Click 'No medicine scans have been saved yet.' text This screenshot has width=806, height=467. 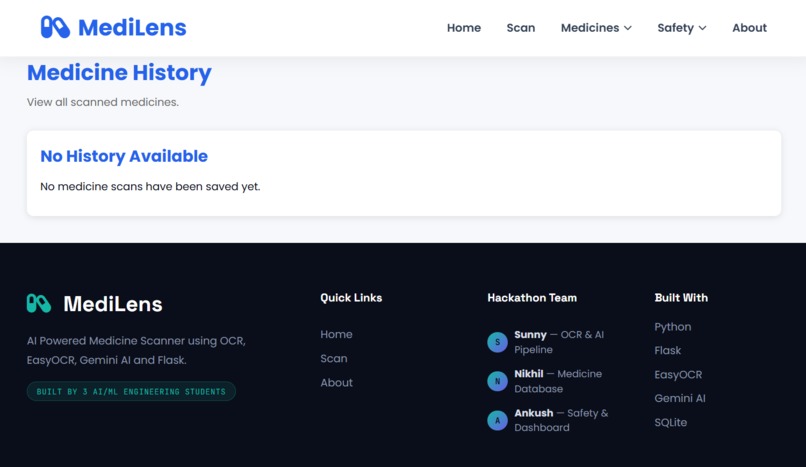(150, 186)
